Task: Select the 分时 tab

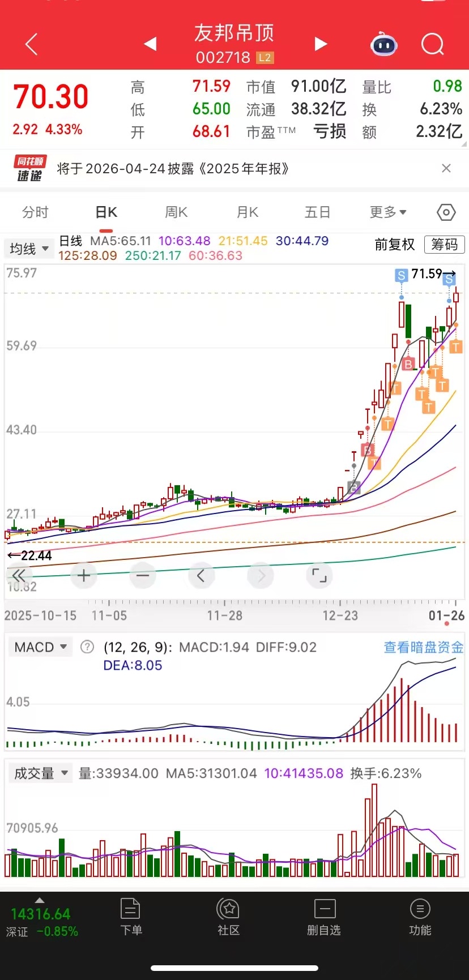Action: click(35, 212)
